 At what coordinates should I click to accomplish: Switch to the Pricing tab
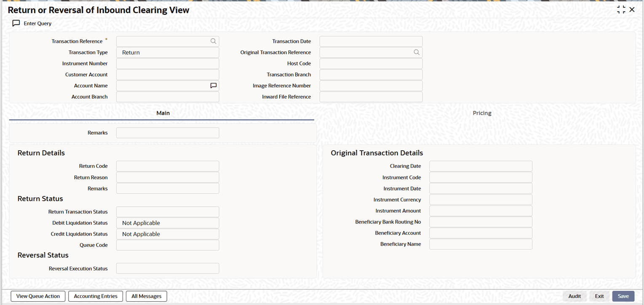coord(482,113)
